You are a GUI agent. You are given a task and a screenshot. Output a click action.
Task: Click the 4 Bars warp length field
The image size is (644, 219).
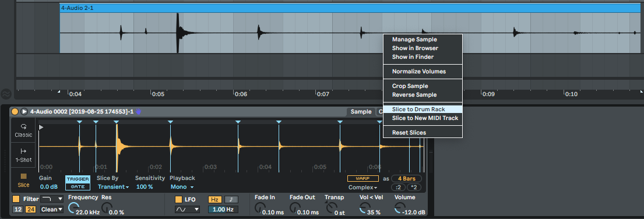406,179
